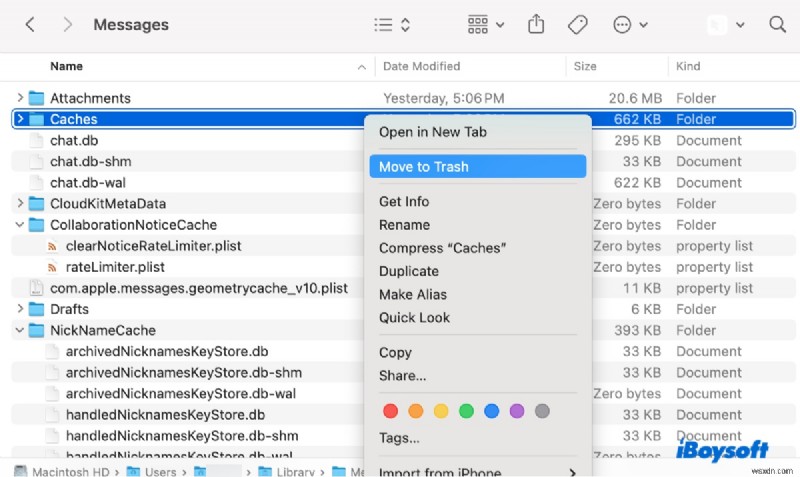The height and width of the screenshot is (477, 800).
Task: Expand the Drafts folder
Action: click(x=20, y=309)
